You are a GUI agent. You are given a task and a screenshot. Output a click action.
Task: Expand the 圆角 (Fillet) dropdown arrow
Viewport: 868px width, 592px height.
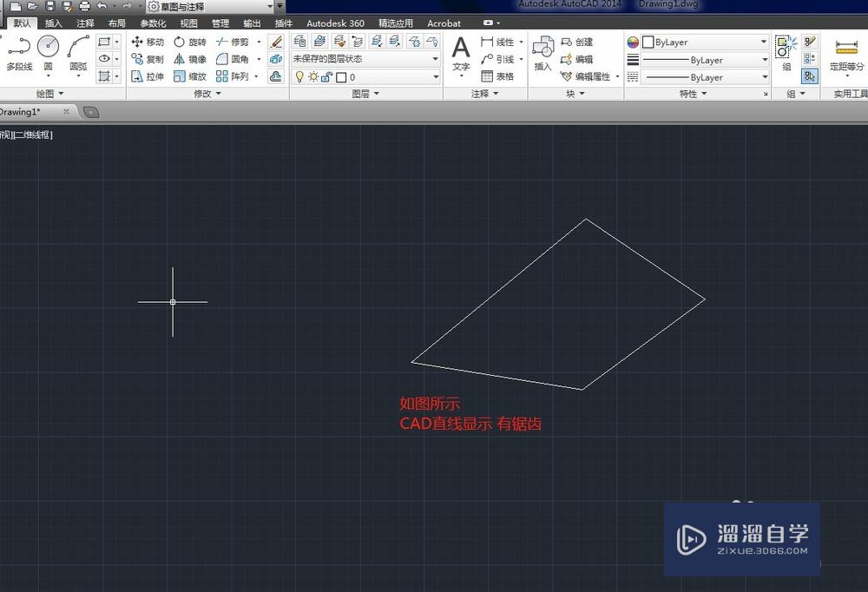[259, 59]
